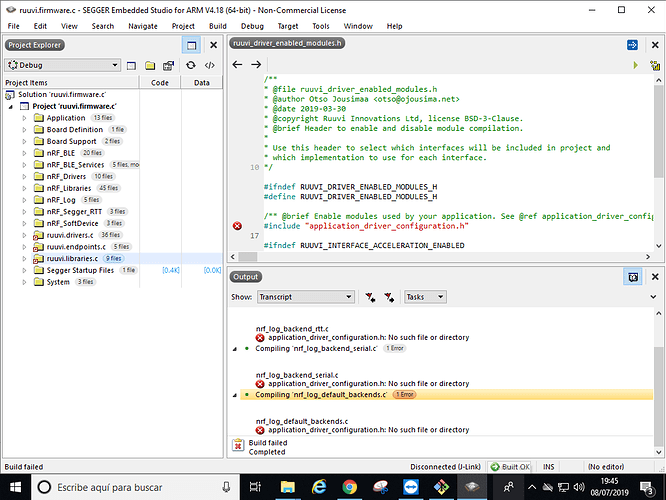Viewport: 666px width, 500px height.
Task: Click the blue editor split/move icon
Action: [632, 45]
